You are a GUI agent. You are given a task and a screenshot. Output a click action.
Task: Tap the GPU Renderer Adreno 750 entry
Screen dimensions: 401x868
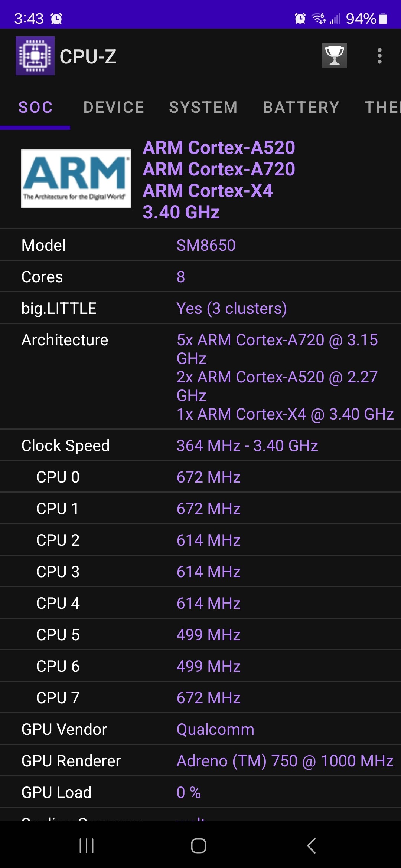(x=285, y=761)
